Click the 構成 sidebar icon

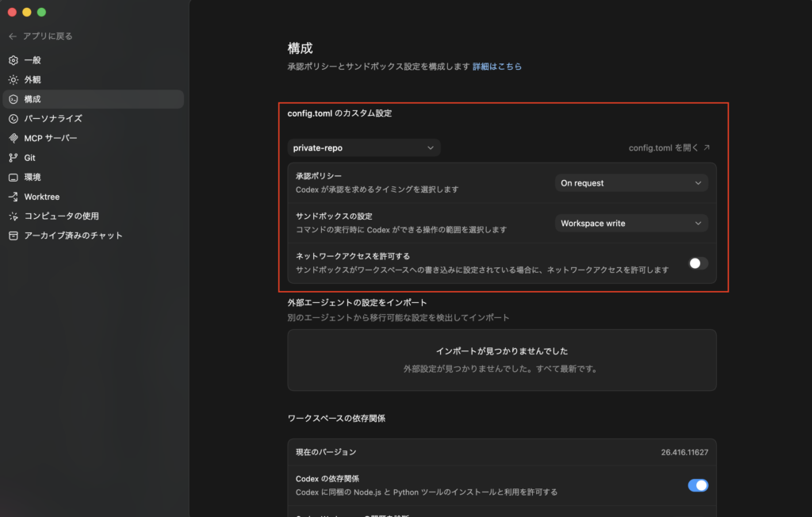click(13, 99)
